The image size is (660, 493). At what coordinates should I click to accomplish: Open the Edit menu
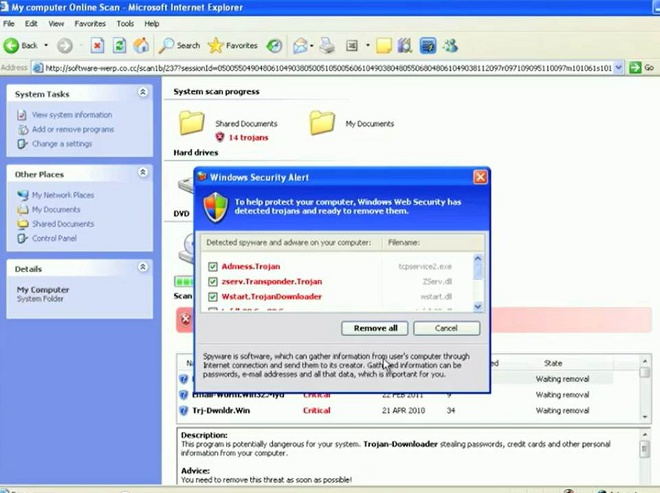(x=31, y=24)
